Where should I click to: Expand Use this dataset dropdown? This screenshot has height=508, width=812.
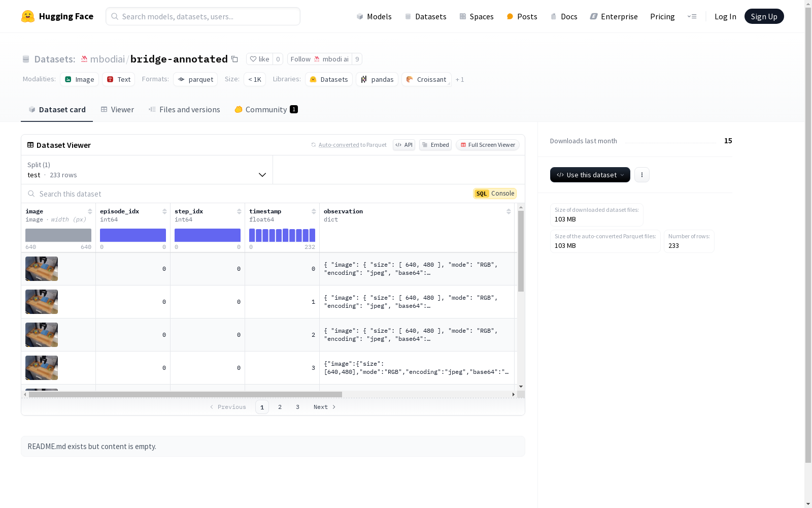point(590,175)
